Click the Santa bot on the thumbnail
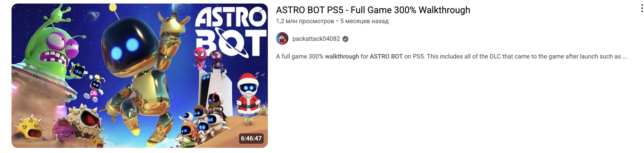 tap(248, 93)
